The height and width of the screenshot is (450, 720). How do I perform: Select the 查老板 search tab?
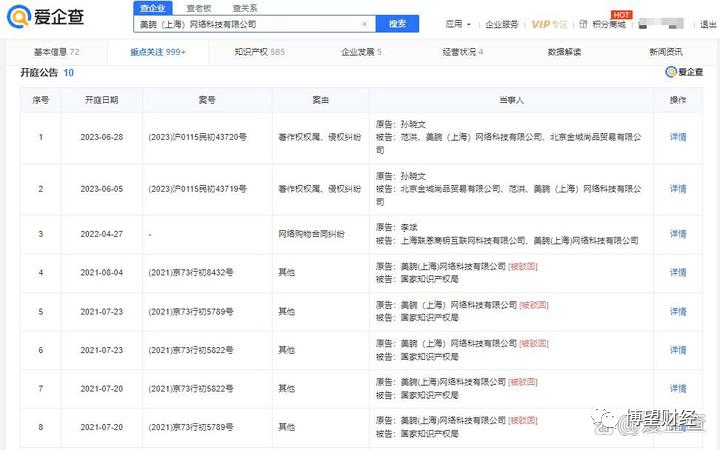click(x=198, y=7)
